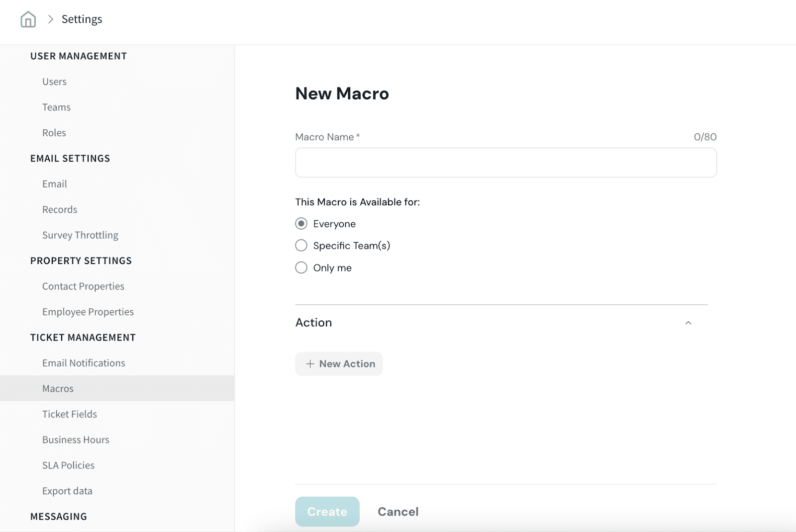Select the Specific Team(s) radio option
Image resolution: width=796 pixels, height=532 pixels.
tap(301, 246)
